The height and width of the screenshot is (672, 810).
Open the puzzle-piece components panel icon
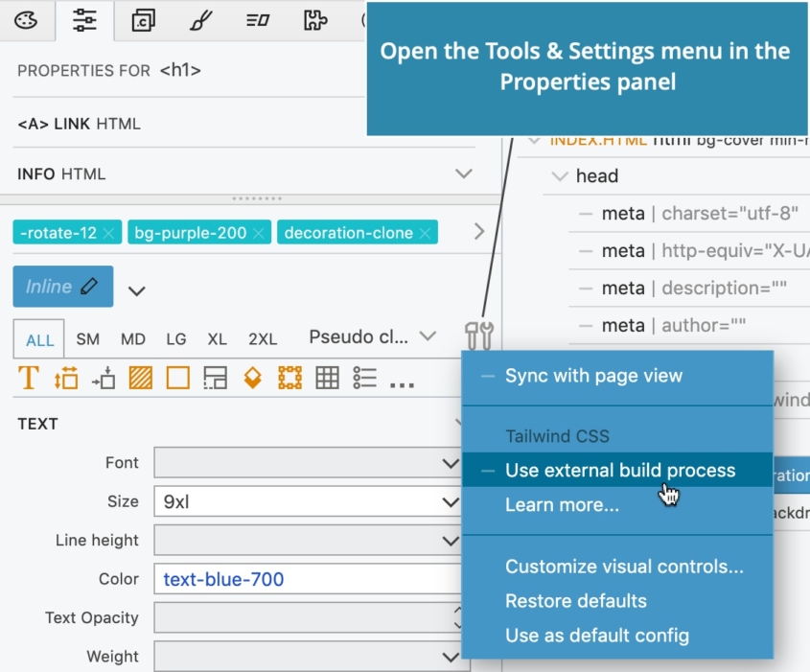[314, 21]
